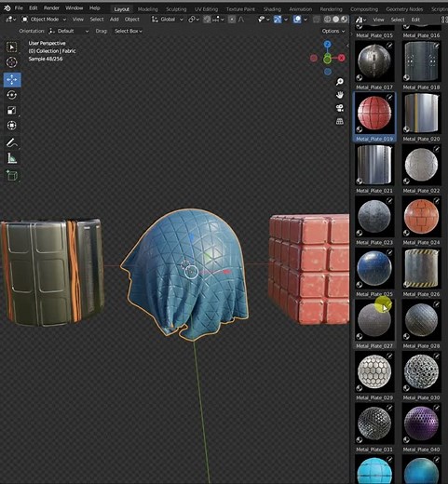The width and height of the screenshot is (448, 484).
Task: Switch to the Geometry Nodes workspace tab
Action: (404, 9)
